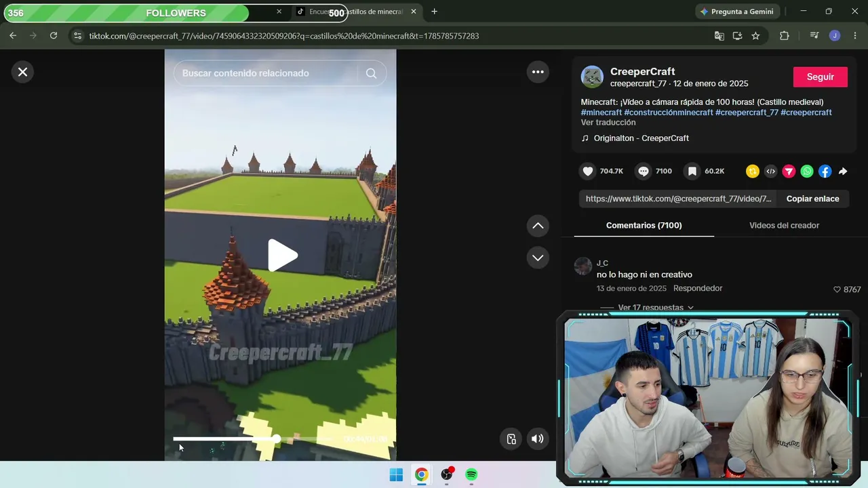Open the #construcciónminecraft hashtag
The image size is (868, 488).
669,113
